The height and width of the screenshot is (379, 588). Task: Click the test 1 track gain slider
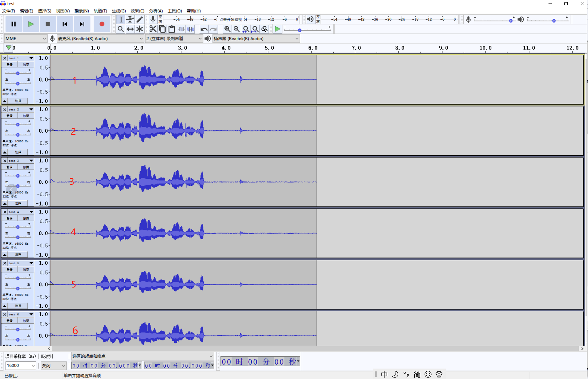pyautogui.click(x=18, y=73)
